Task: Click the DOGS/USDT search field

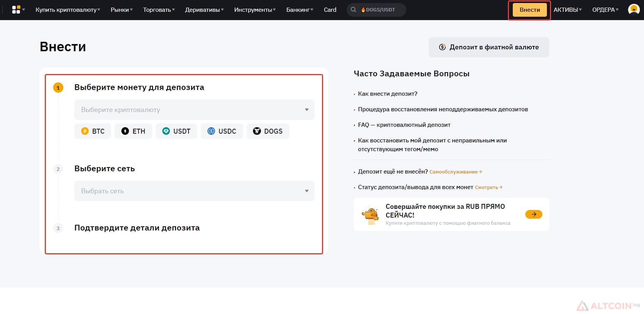Action: [376, 9]
